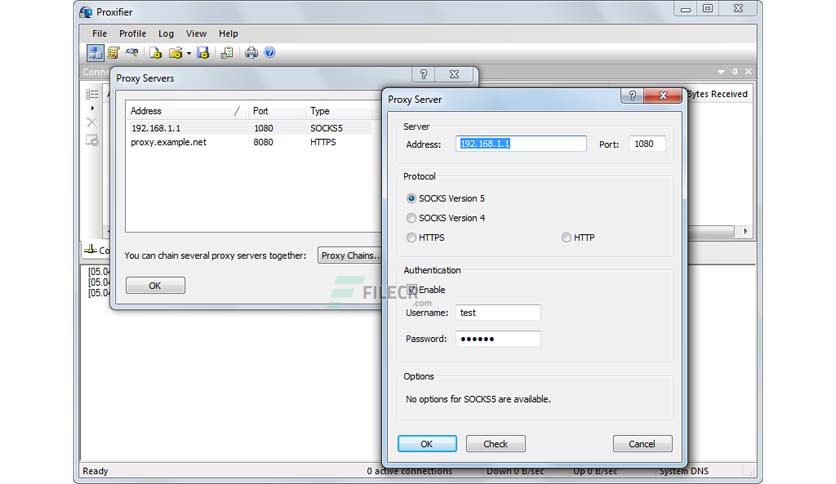Click the 8080 port cell

pos(263,142)
